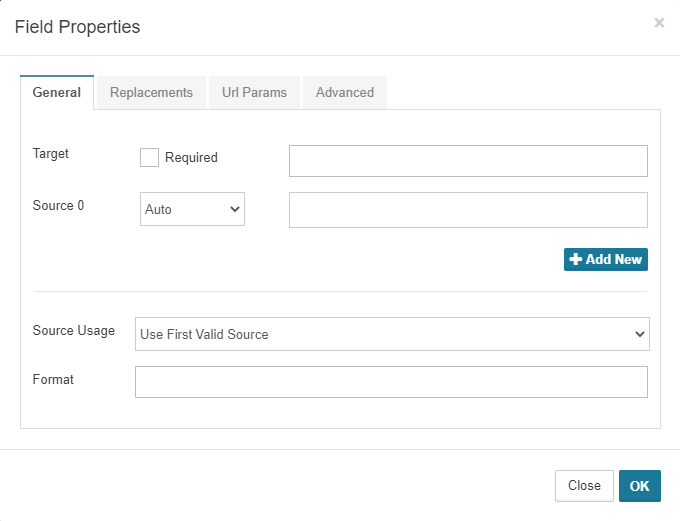The height and width of the screenshot is (521, 680).
Task: Switch to the Advanced tab
Action: click(x=345, y=92)
